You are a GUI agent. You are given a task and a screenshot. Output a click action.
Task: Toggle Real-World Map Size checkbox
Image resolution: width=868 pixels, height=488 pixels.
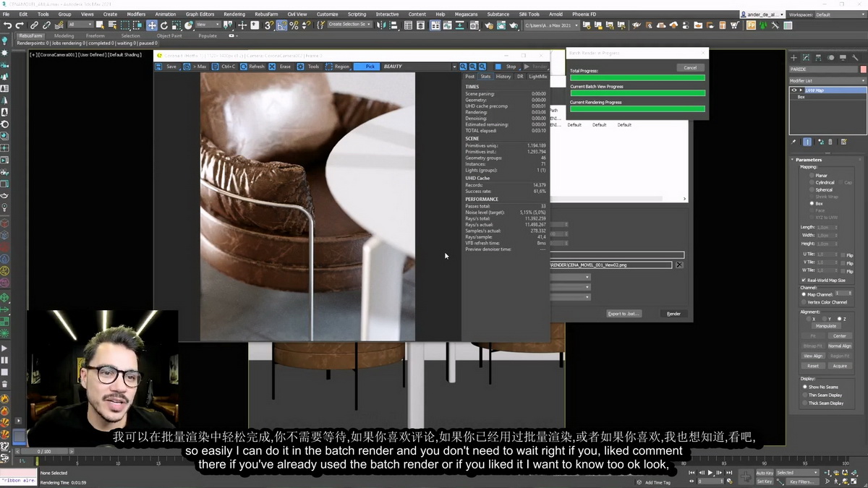pos(804,280)
